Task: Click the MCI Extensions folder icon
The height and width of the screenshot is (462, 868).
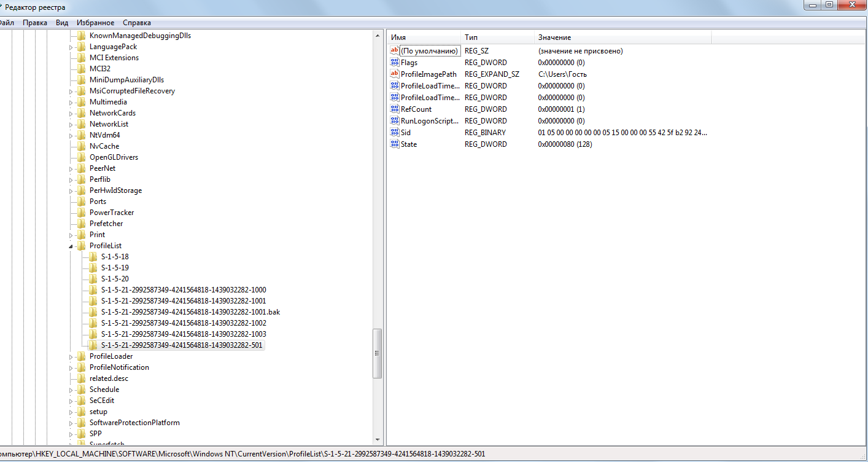Action: point(80,58)
